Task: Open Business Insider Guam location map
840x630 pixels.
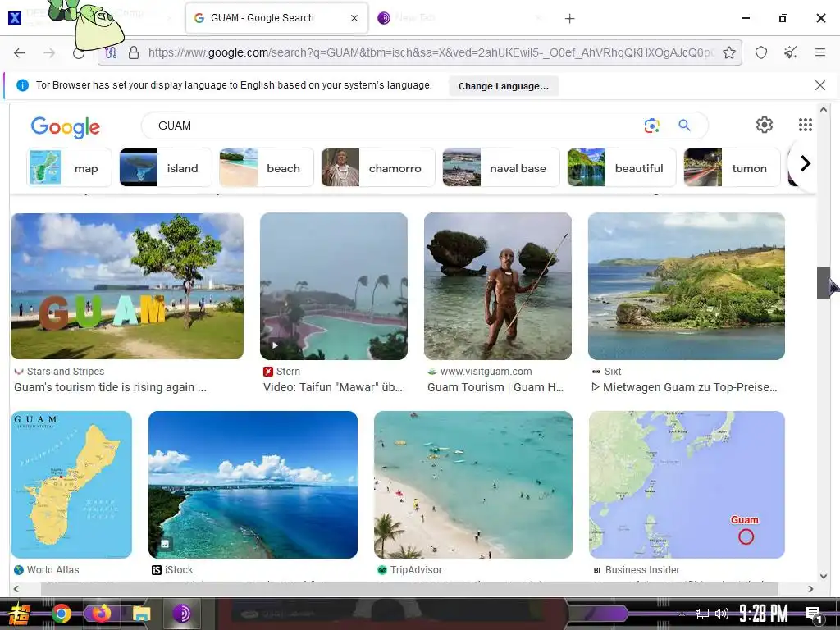Action: coord(687,485)
